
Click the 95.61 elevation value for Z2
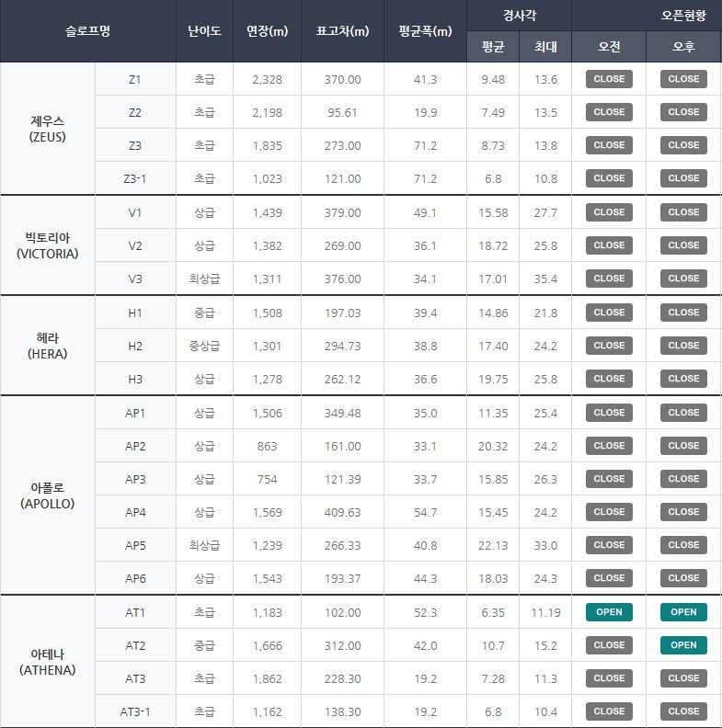coord(342,112)
